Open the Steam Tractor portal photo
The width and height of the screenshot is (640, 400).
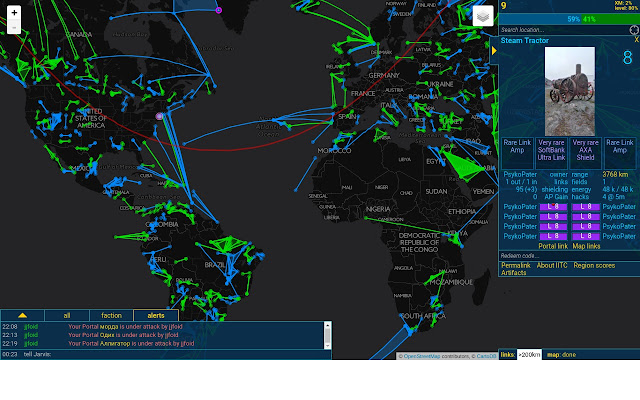570,91
